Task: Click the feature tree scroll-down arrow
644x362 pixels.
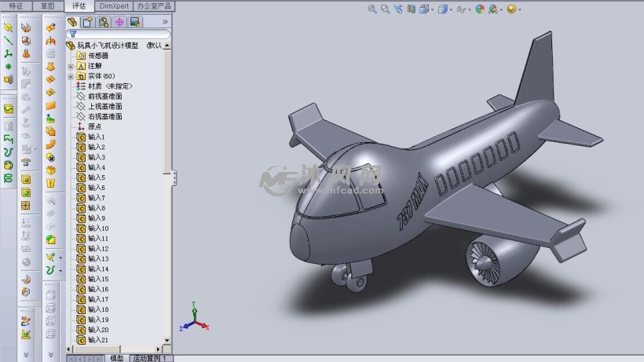Action: point(166,340)
